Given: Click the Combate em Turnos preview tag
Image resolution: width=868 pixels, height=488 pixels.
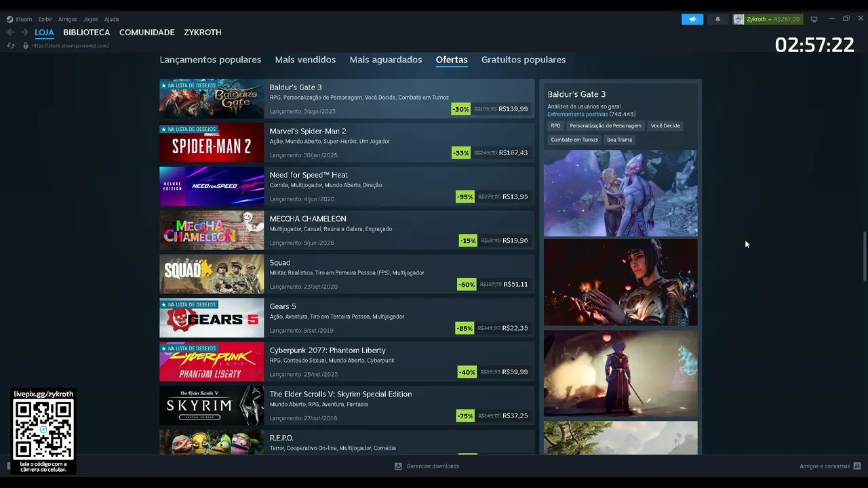Looking at the screenshot, I should (574, 140).
